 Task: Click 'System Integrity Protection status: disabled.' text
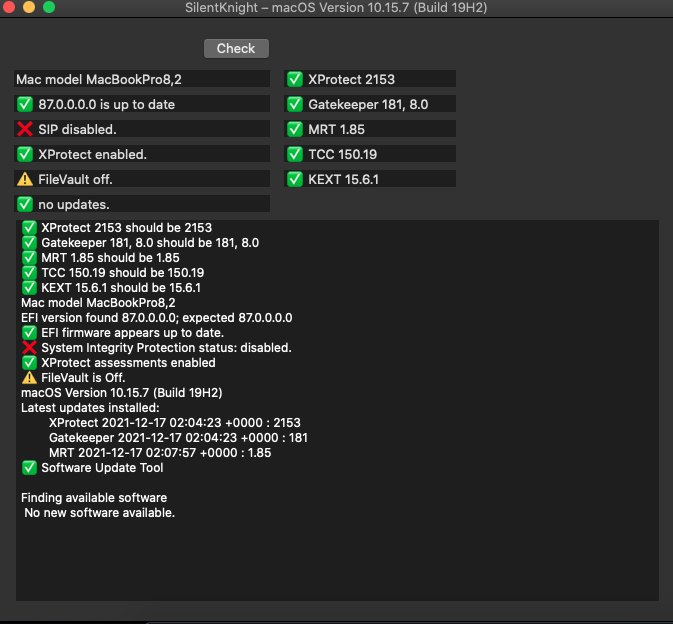pyautogui.click(x=166, y=348)
